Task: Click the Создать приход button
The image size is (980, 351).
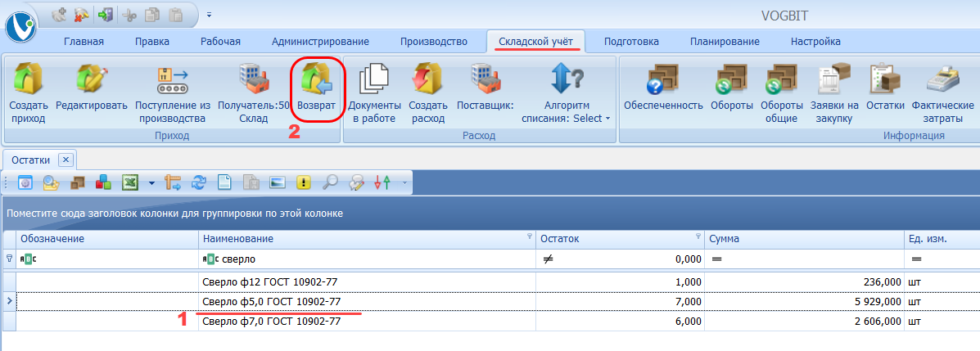Action: 28,94
